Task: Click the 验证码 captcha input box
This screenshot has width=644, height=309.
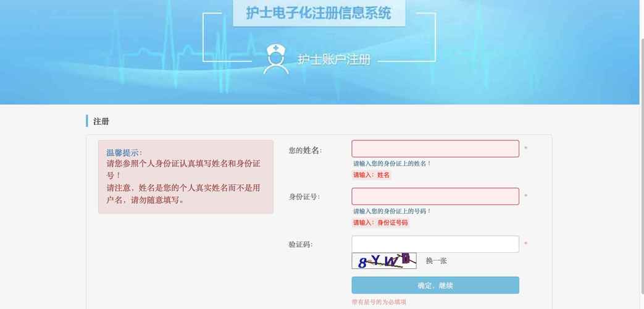Action: click(x=435, y=244)
